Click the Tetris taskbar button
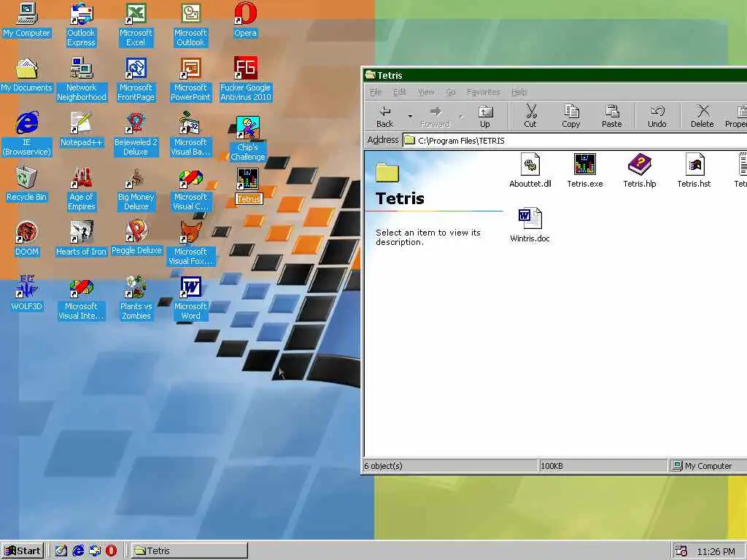Screen dimensions: 747x560 coord(189,551)
